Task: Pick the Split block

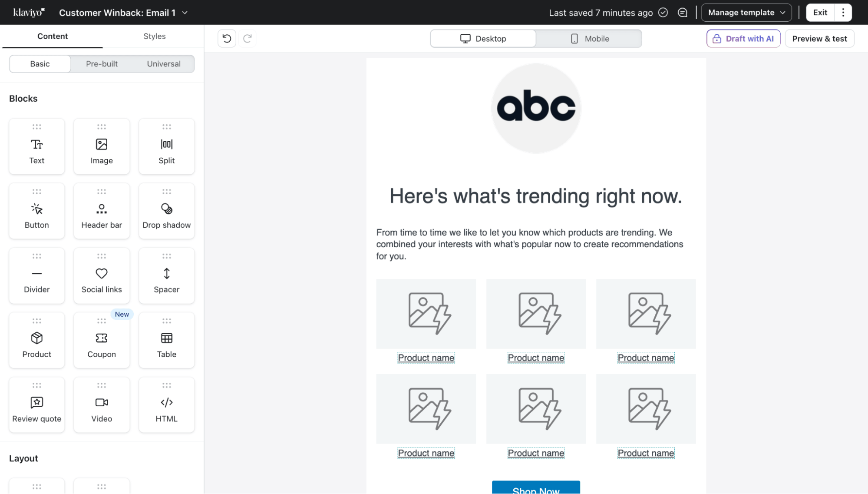Action: point(167,146)
